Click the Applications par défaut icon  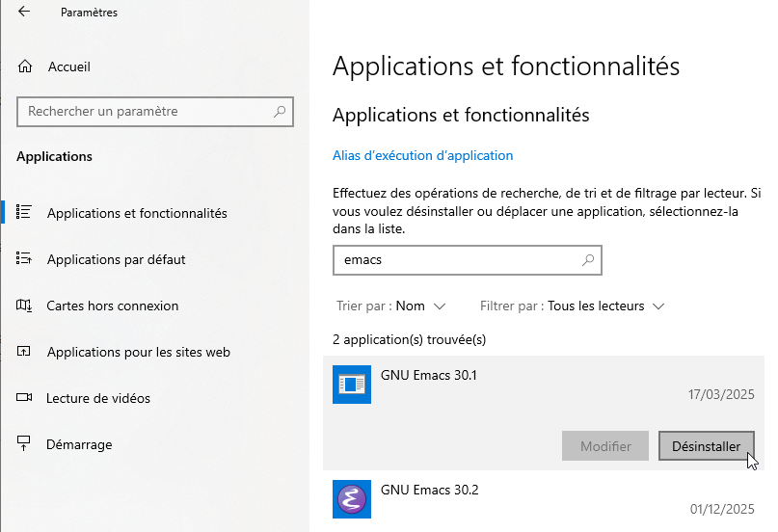tap(25, 259)
